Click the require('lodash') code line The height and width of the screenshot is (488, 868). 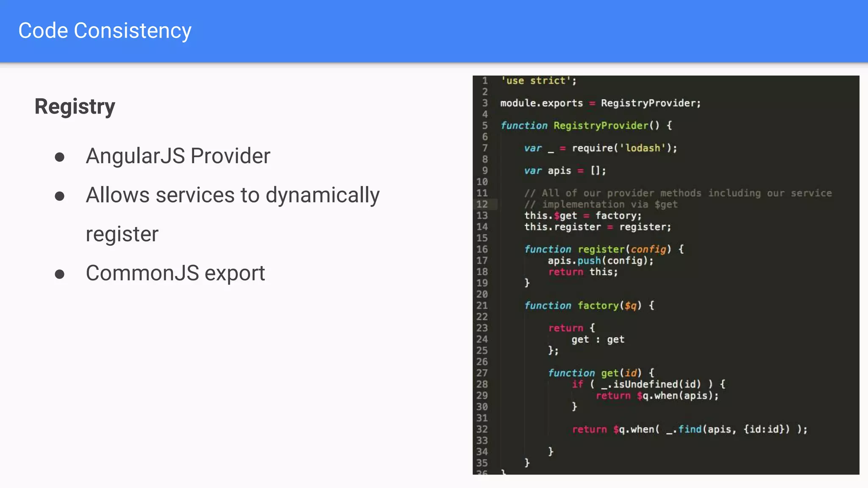click(x=601, y=148)
